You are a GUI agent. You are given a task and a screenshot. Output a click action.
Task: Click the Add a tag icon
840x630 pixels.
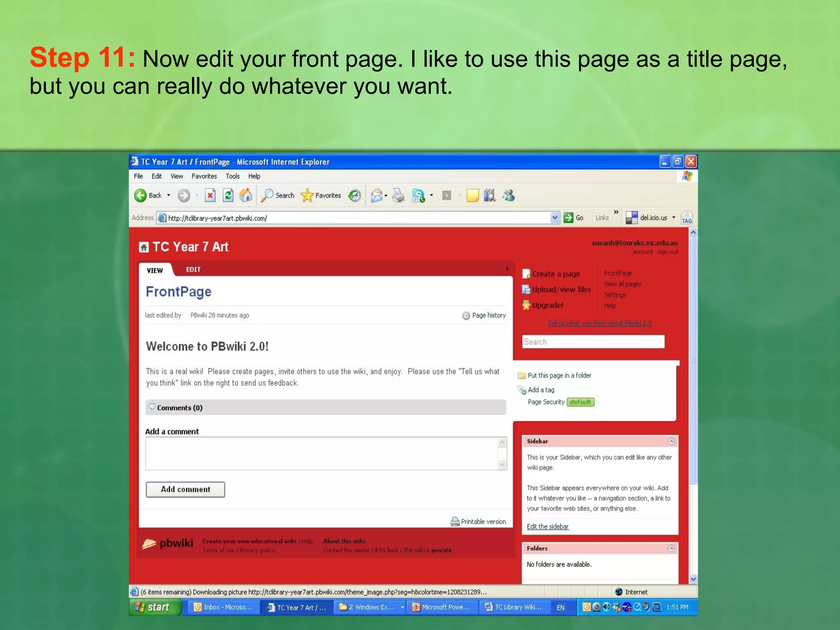522,390
